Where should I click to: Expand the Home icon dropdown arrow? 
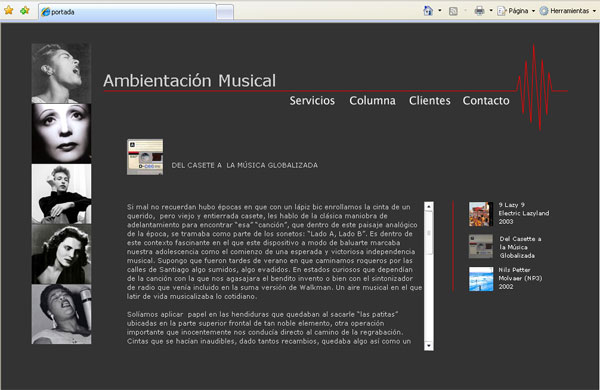(x=440, y=11)
